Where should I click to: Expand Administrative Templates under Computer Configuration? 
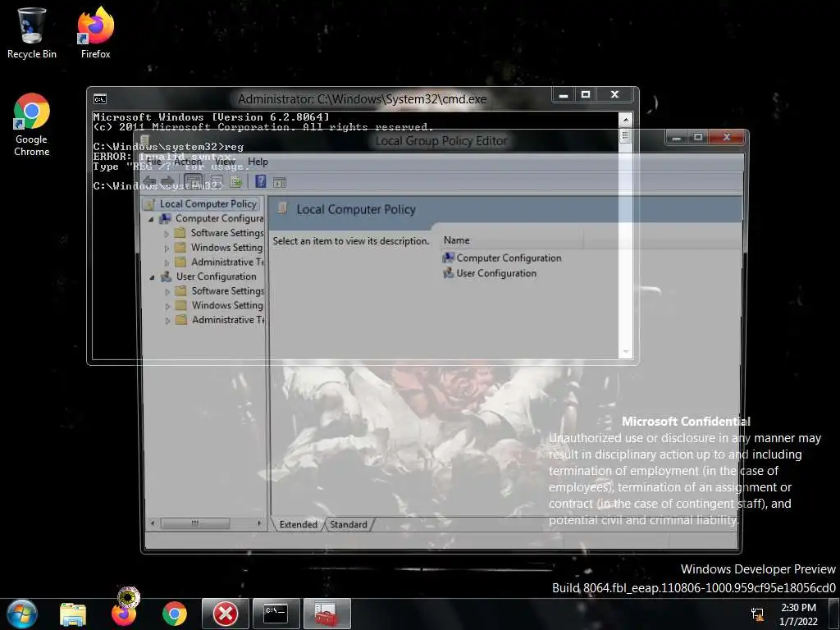coord(167,262)
